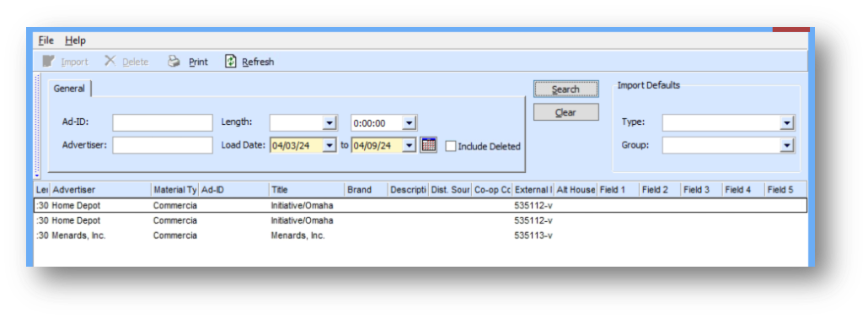Open the Load Date calendar icon
Image resolution: width=868 pixels, height=319 pixels.
point(428,145)
